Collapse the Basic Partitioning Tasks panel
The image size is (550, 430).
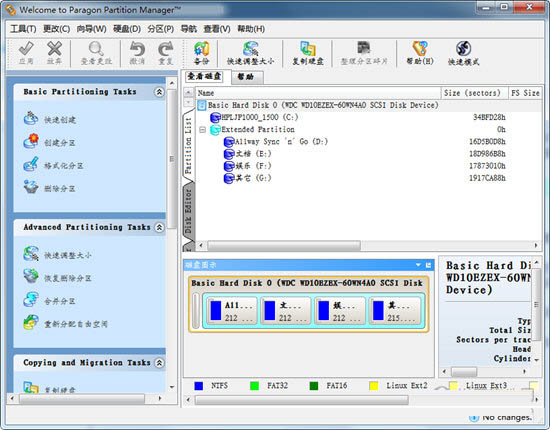[x=159, y=92]
